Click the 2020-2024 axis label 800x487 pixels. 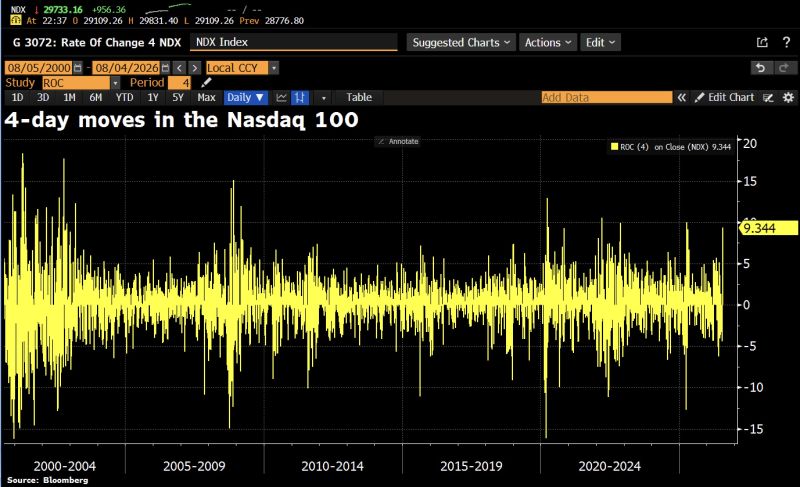pos(609,466)
